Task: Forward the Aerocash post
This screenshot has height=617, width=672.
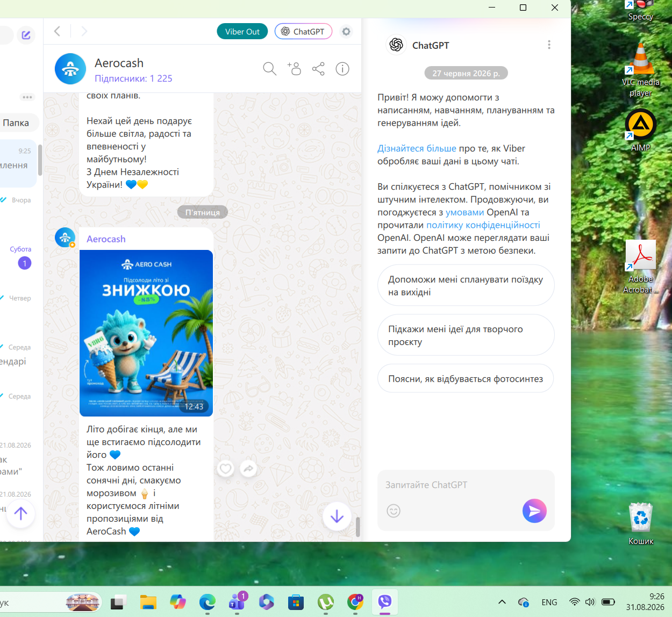Action: [248, 469]
